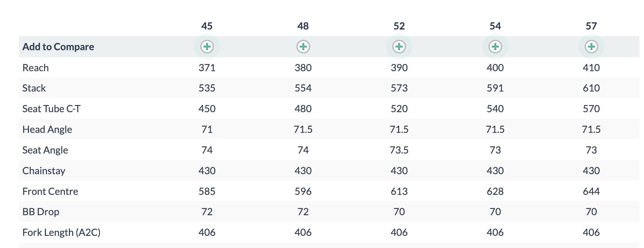
Task: Click the size 48 column header
Action: coord(303,26)
